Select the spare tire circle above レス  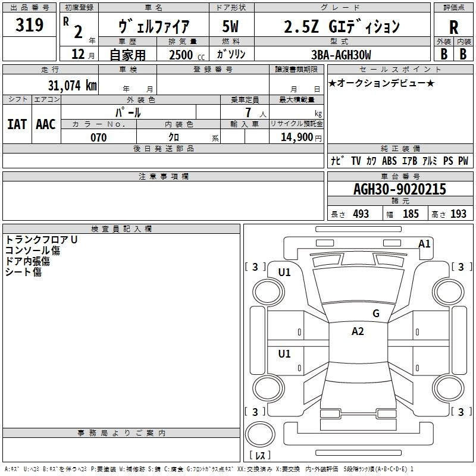click(260, 434)
